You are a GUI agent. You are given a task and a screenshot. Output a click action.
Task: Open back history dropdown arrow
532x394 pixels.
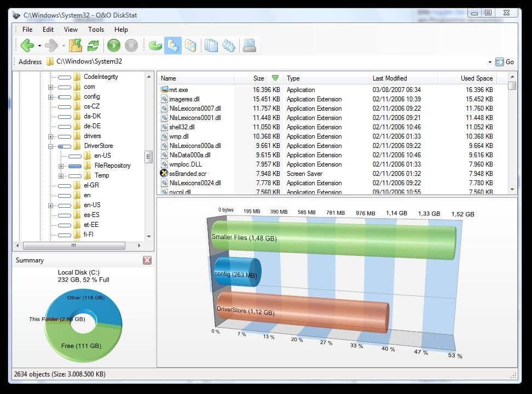39,46
